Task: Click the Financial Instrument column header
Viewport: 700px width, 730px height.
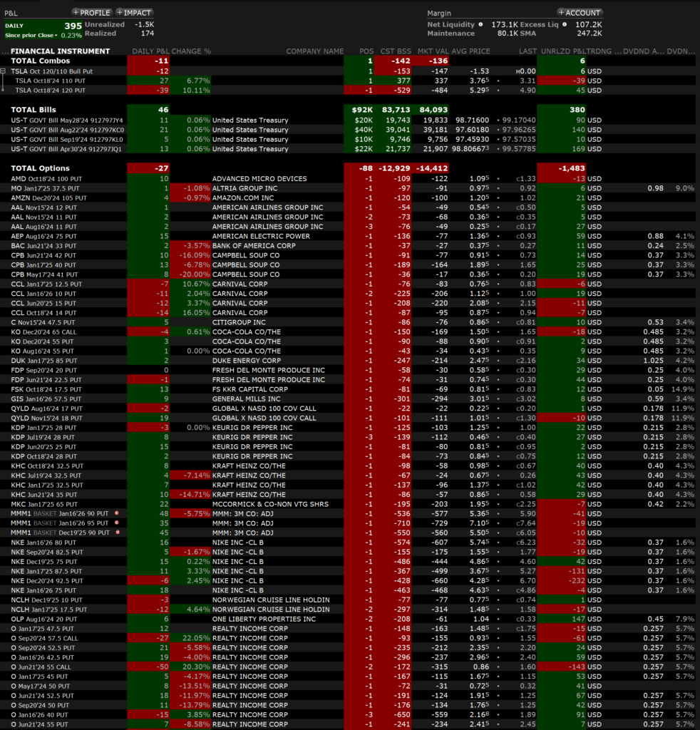Action: (x=61, y=51)
